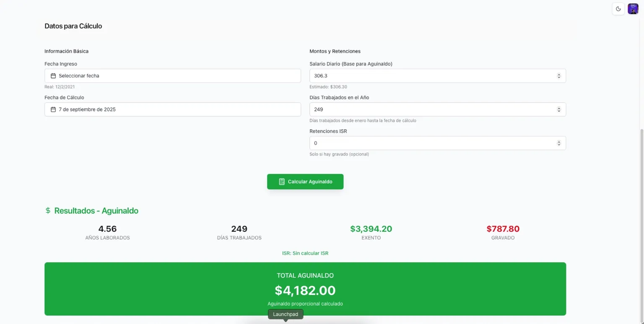Viewport: 644px width, 324px height.
Task: Click calendar icon in Fecha Ingreso
Action: pyautogui.click(x=53, y=76)
